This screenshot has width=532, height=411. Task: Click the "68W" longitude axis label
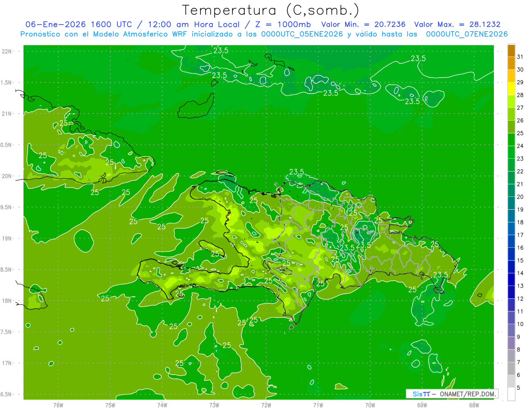474,405
